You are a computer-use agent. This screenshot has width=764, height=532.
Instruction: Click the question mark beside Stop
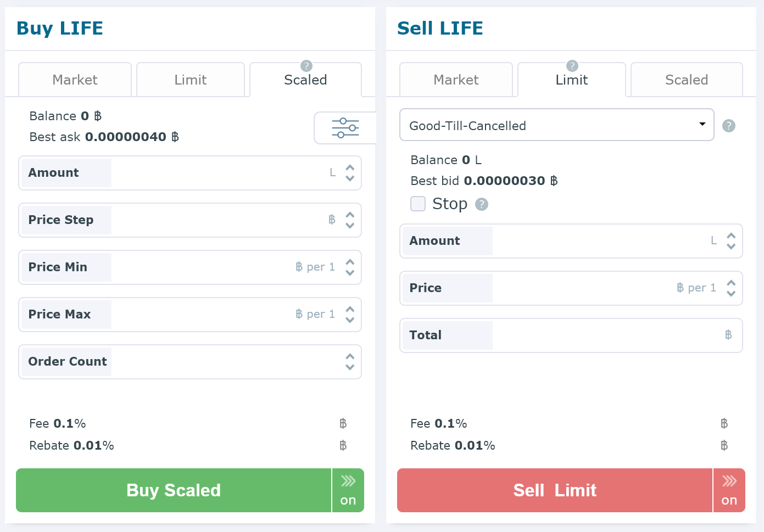[x=481, y=204]
